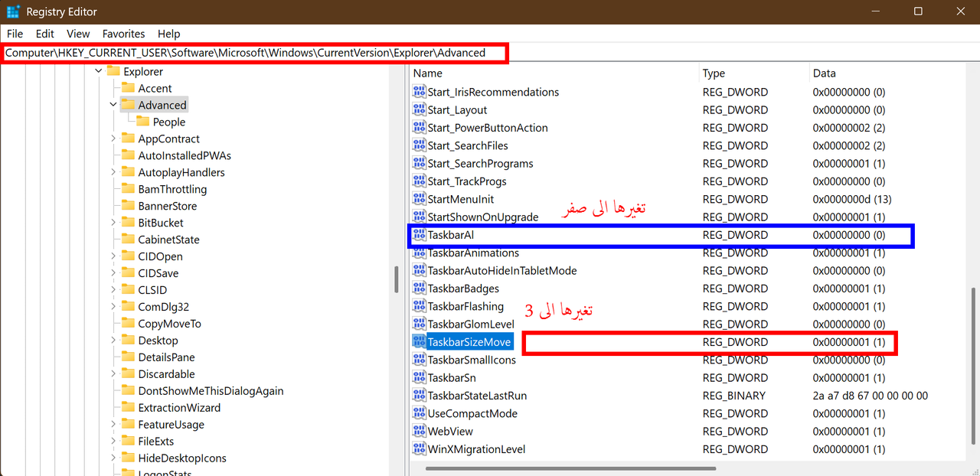The width and height of the screenshot is (980, 476).
Task: Select the TaskbarAnimations value name
Action: (473, 253)
